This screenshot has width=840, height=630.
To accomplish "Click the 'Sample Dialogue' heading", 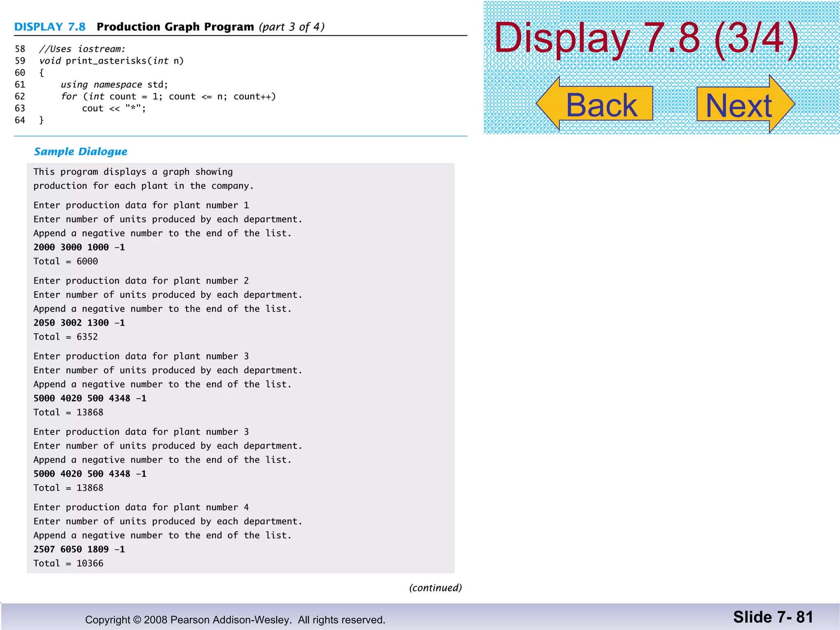I will coord(80,151).
